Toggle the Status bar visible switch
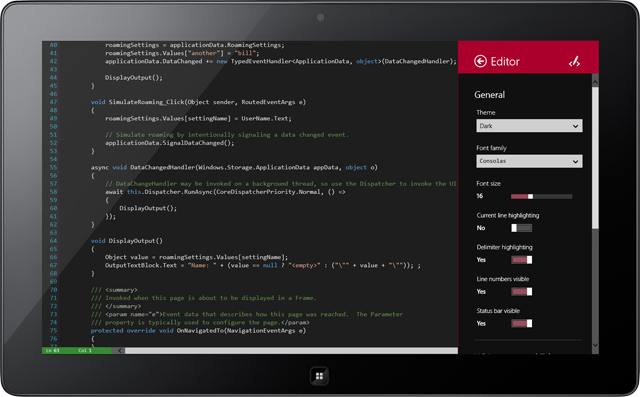The width and height of the screenshot is (640, 397). tap(522, 324)
